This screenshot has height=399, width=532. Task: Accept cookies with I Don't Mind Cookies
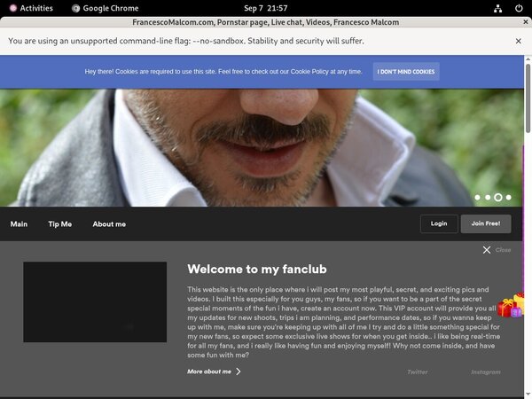405,71
